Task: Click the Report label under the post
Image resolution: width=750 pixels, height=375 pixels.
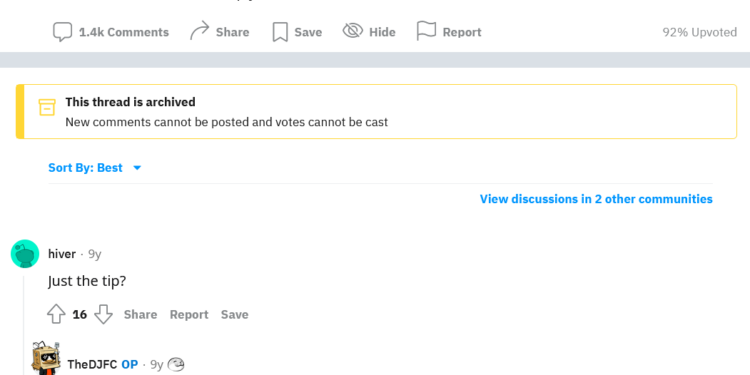Action: pyautogui.click(x=462, y=32)
